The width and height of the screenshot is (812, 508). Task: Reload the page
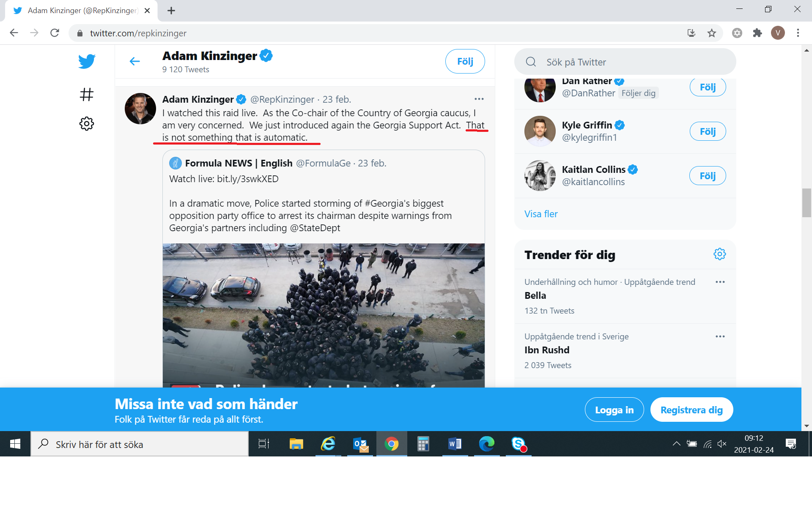(x=55, y=33)
